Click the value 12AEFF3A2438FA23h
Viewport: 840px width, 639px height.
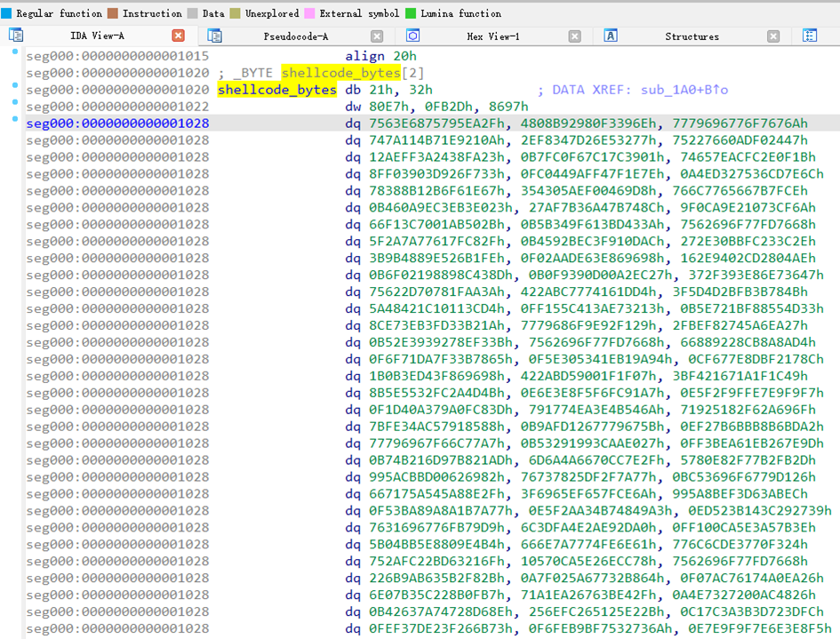[436, 157]
